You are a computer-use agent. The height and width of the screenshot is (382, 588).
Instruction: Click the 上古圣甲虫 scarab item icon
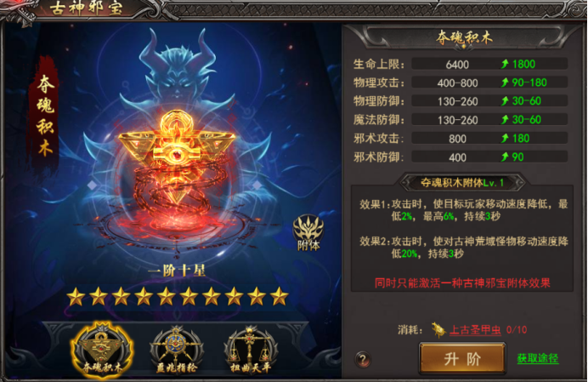(x=438, y=330)
